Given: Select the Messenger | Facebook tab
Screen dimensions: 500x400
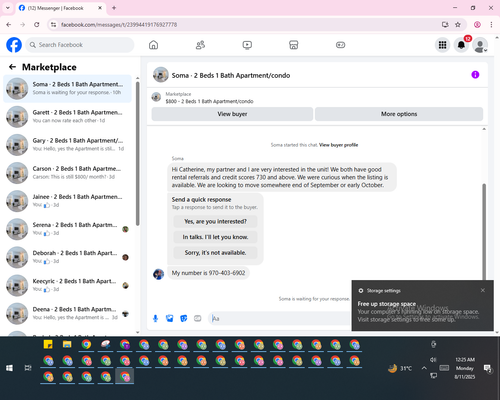Looking at the screenshot, I should (x=60, y=8).
